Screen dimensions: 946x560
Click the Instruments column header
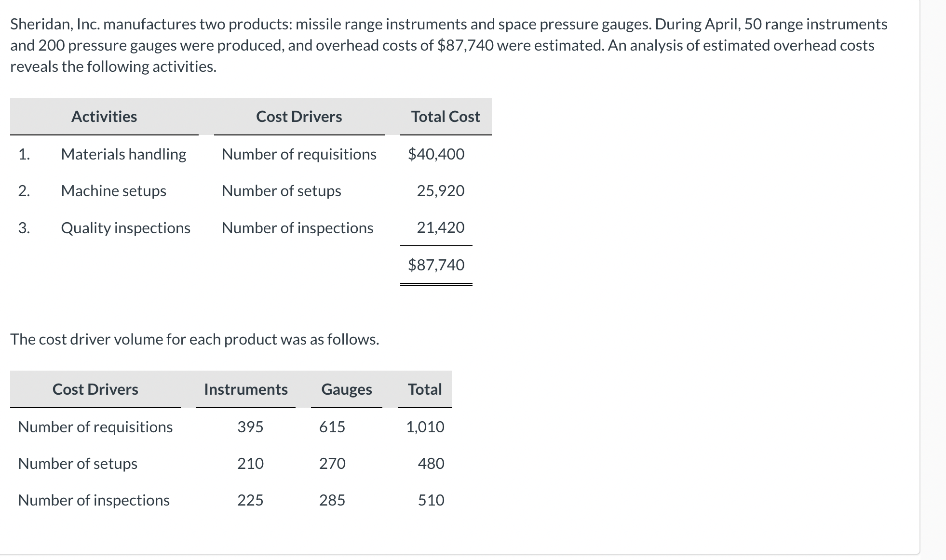pyautogui.click(x=246, y=389)
